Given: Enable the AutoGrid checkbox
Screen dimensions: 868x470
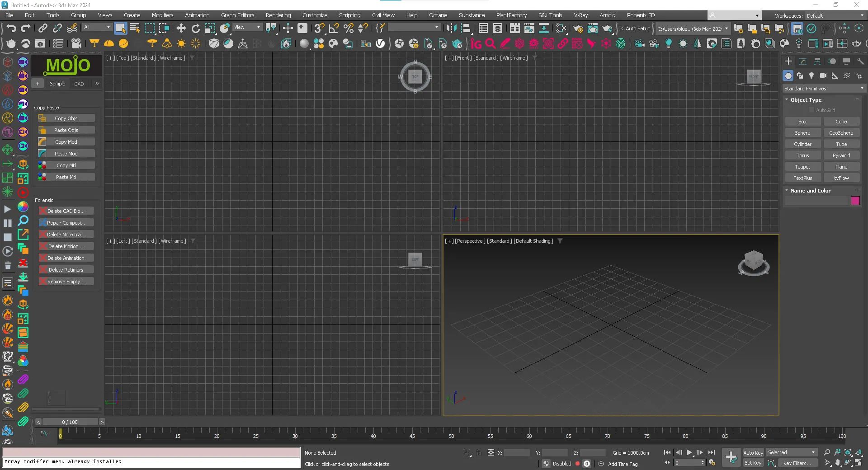Looking at the screenshot, I should click(811, 110).
